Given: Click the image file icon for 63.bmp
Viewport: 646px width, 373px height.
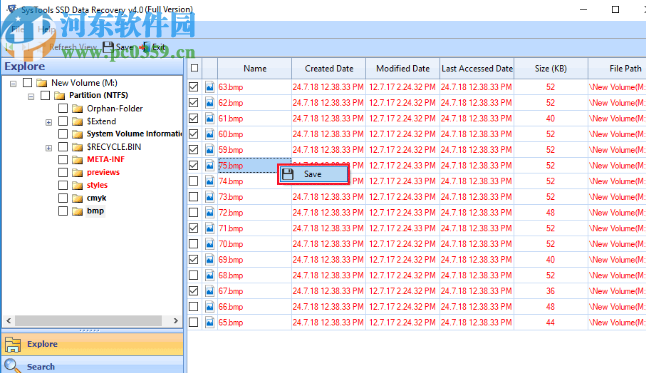Looking at the screenshot, I should (x=210, y=87).
